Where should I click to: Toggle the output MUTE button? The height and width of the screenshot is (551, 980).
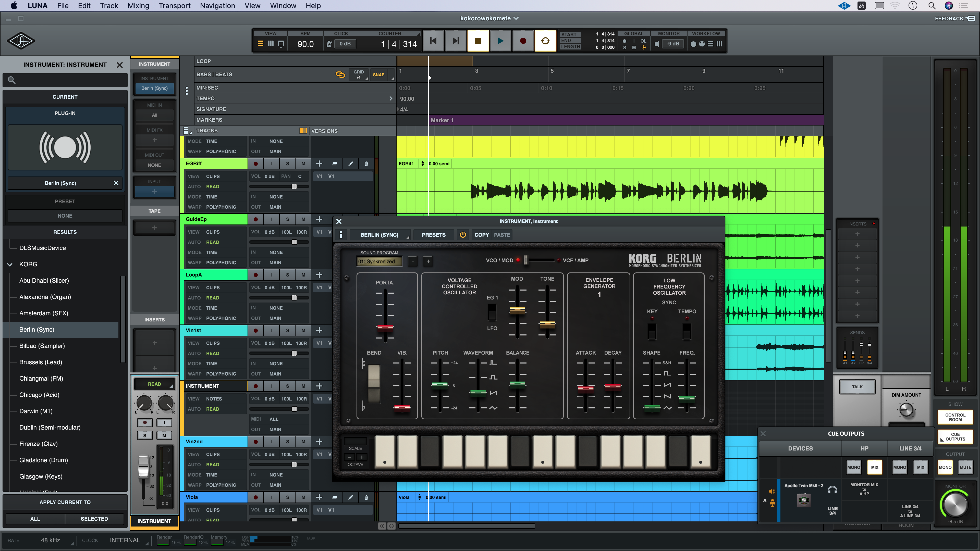(965, 468)
